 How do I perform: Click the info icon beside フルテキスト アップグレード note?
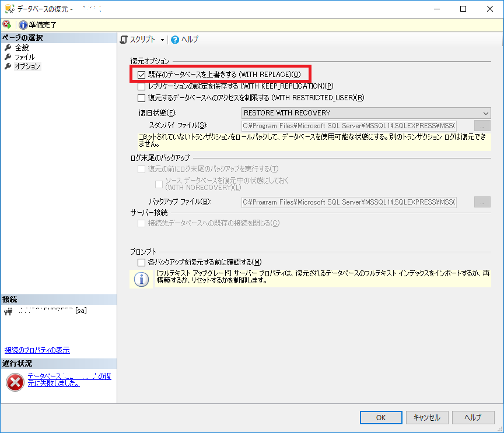[141, 279]
